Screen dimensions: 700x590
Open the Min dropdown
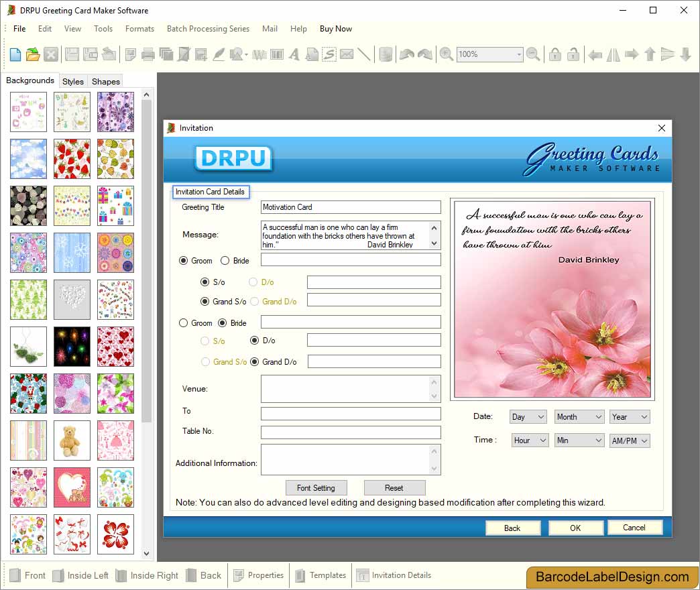click(579, 440)
